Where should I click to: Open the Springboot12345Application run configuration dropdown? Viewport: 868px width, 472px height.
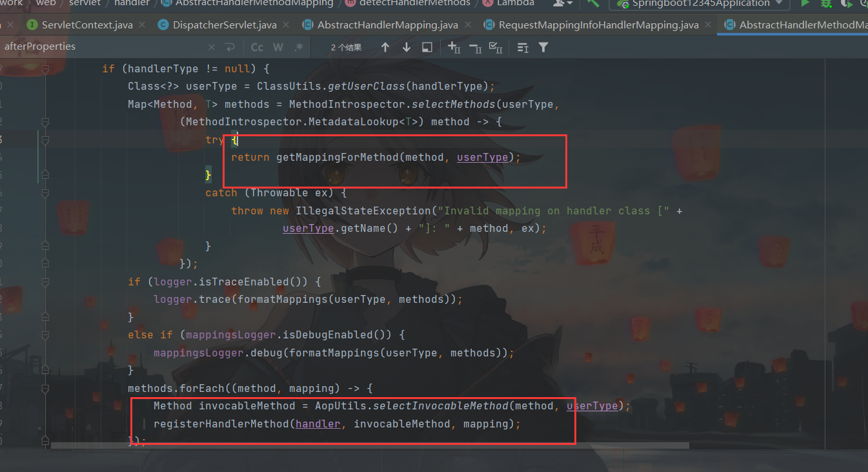pos(700,3)
